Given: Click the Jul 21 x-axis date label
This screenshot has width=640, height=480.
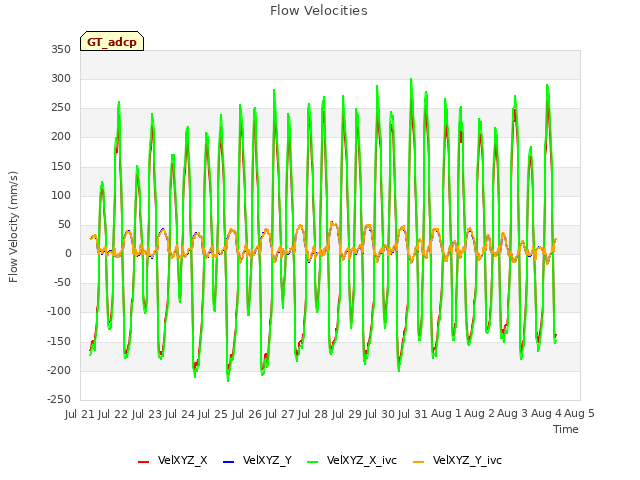Looking at the screenshot, I should pos(80,414).
